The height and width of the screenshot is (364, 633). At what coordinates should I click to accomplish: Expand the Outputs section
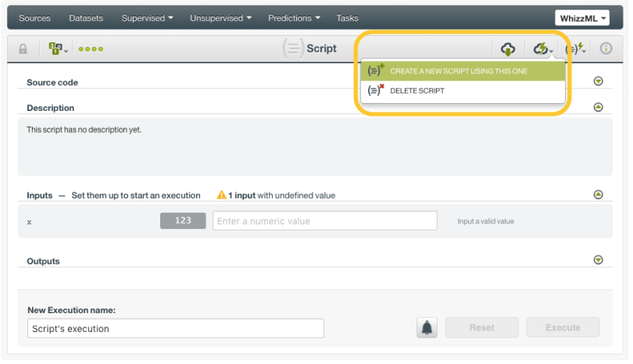coord(599,260)
